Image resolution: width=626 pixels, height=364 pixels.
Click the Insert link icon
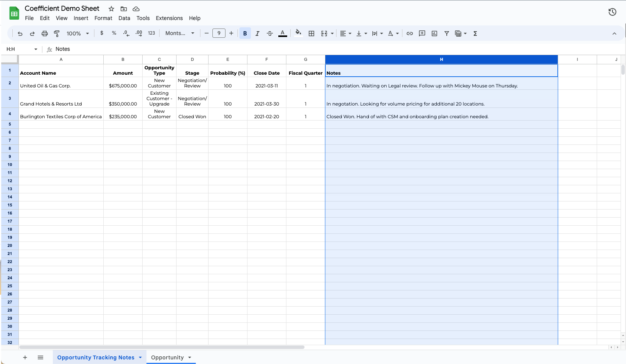pos(410,34)
